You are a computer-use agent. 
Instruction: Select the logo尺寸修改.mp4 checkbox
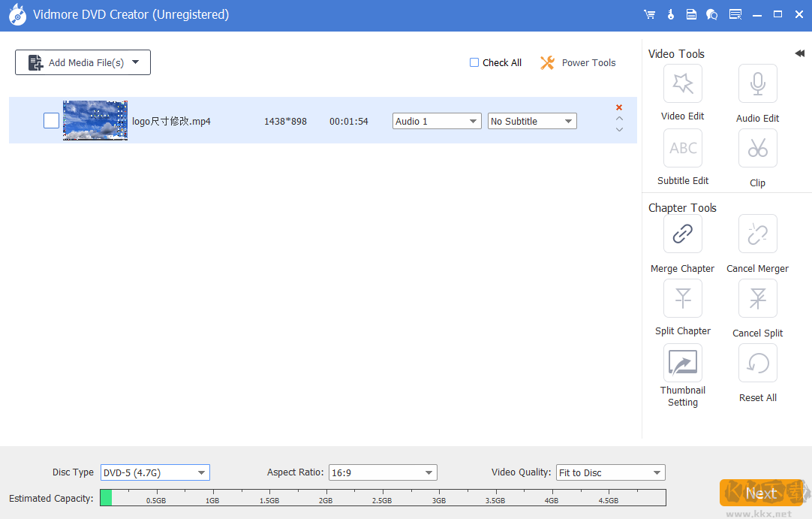51,120
